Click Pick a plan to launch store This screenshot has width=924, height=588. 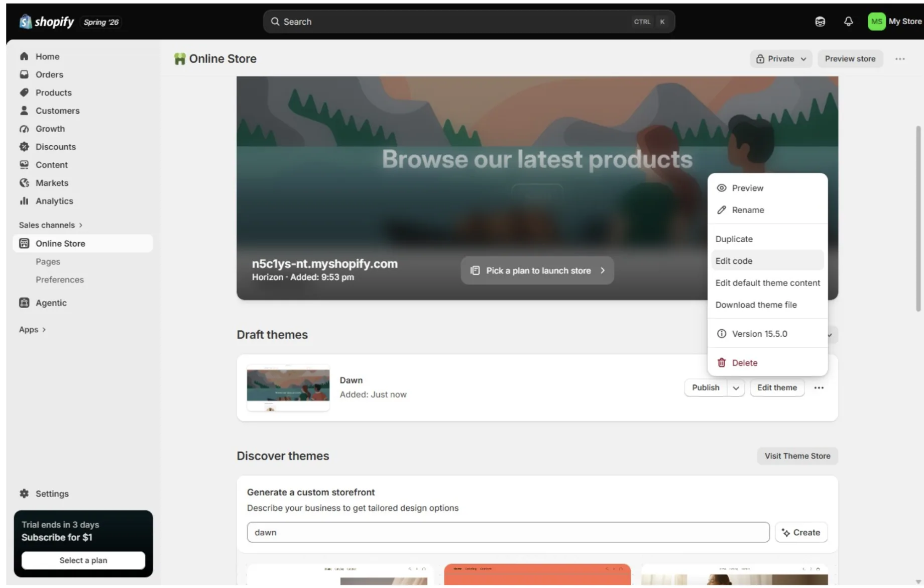pyautogui.click(x=537, y=270)
